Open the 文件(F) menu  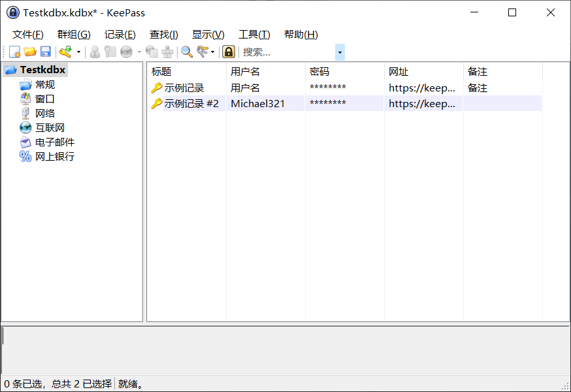pos(27,35)
